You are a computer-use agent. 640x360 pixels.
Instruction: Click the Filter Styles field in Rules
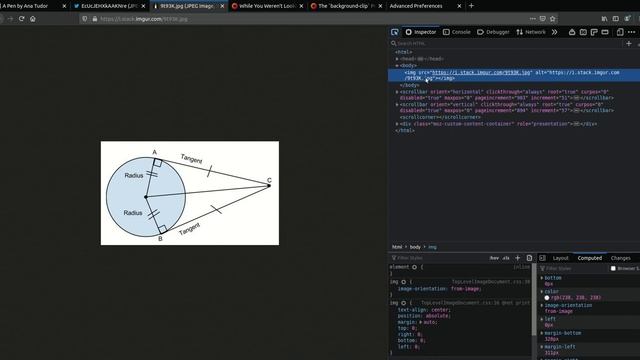pos(439,258)
